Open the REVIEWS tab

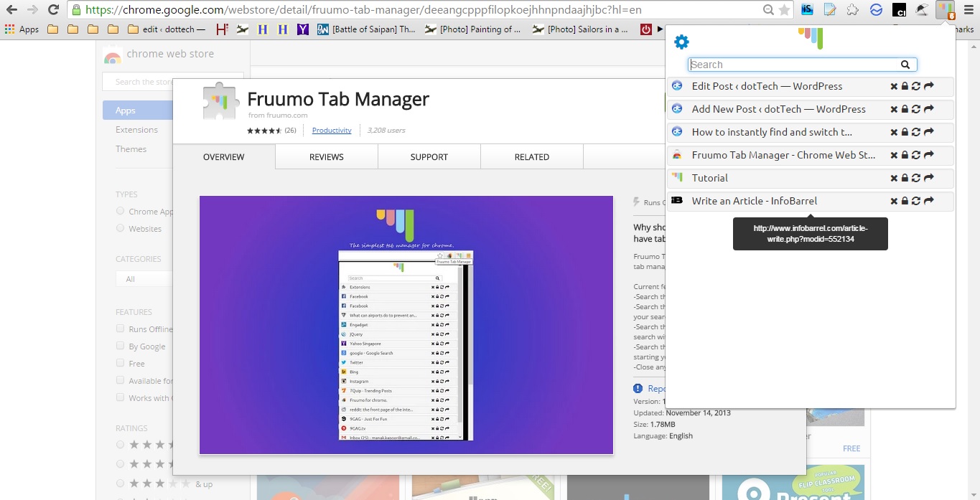pyautogui.click(x=327, y=156)
